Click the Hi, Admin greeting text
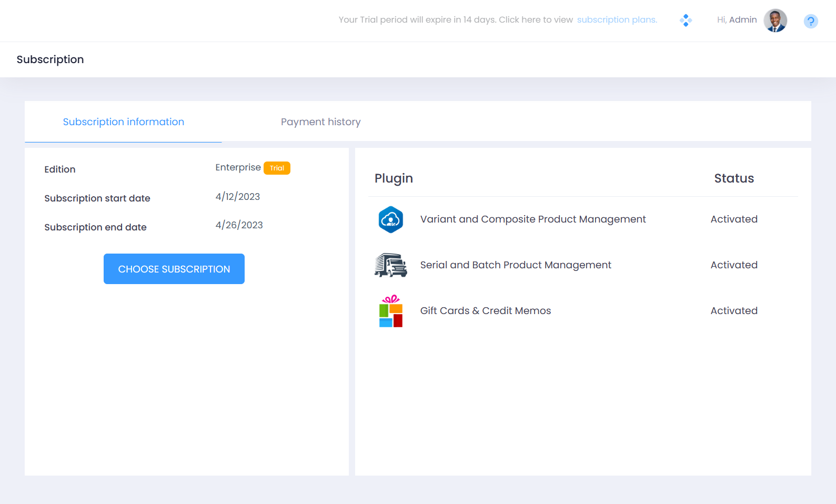The width and height of the screenshot is (836, 504). (737, 20)
